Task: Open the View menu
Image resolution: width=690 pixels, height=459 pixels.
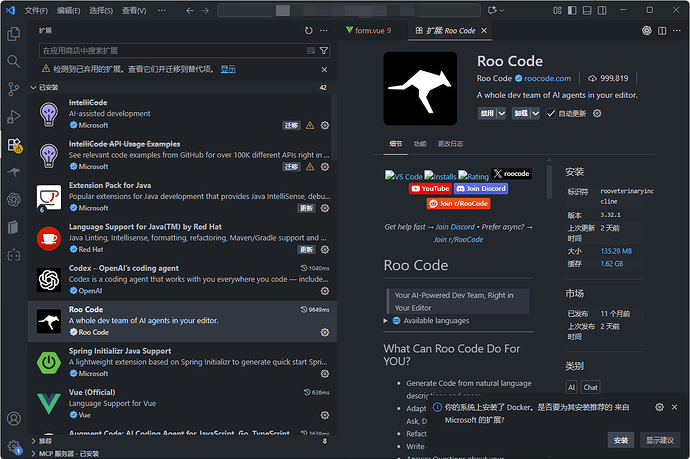Action: (x=134, y=11)
